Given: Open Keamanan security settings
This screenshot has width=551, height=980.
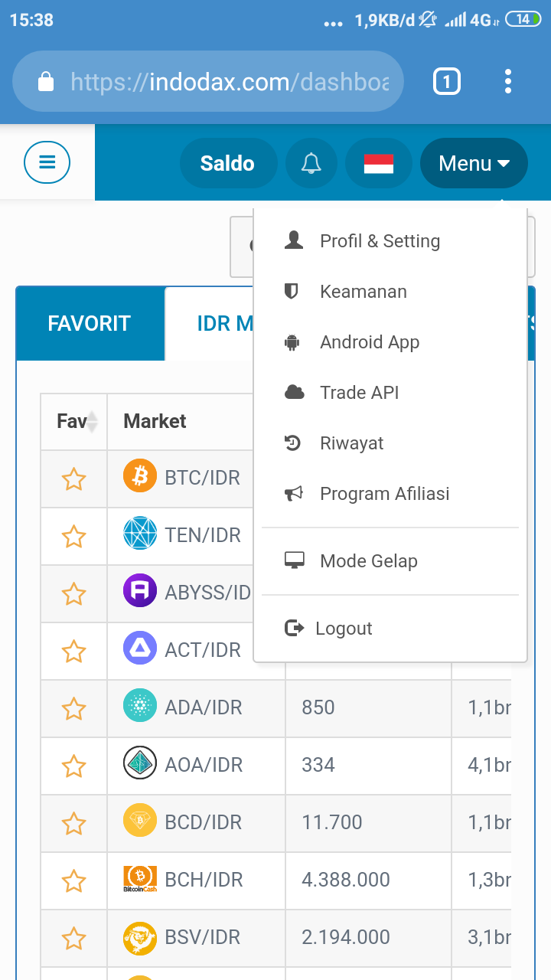Looking at the screenshot, I should pyautogui.click(x=390, y=292).
